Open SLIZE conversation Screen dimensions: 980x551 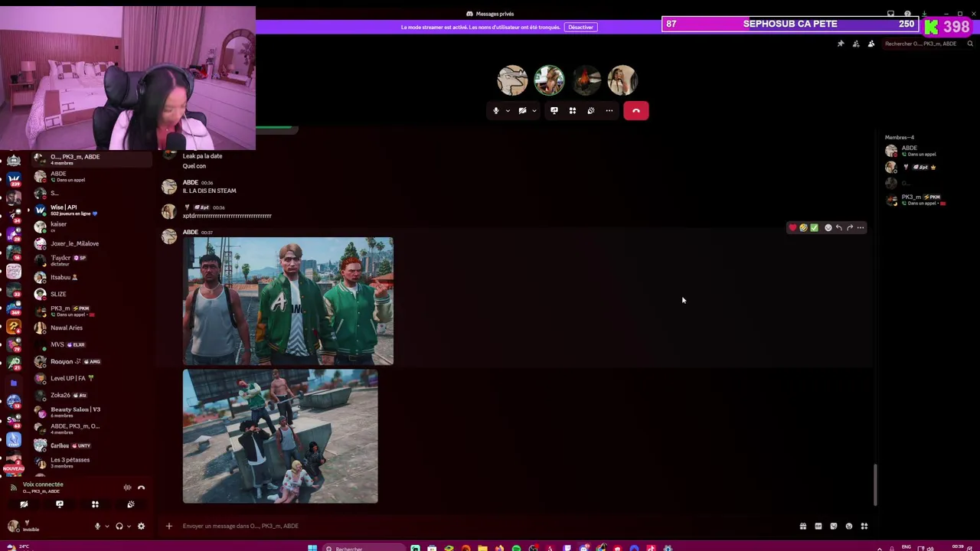[92, 294]
